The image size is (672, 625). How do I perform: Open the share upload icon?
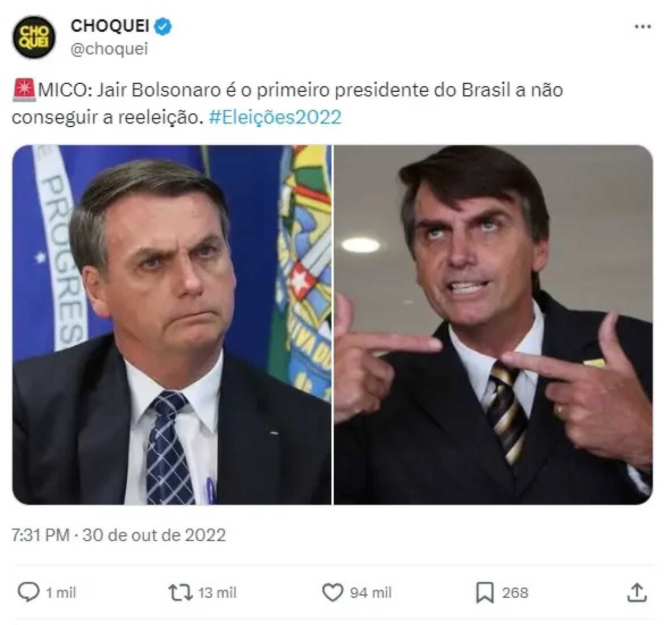pyautogui.click(x=637, y=592)
